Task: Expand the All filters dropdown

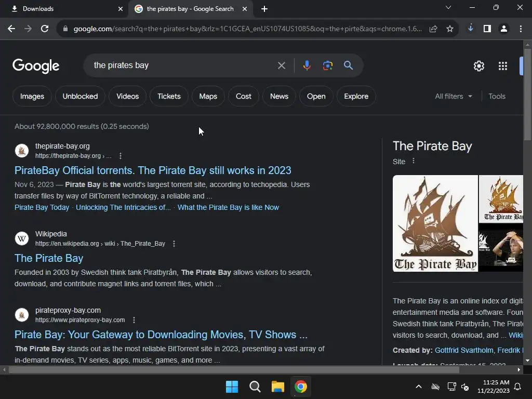Action: click(x=454, y=96)
